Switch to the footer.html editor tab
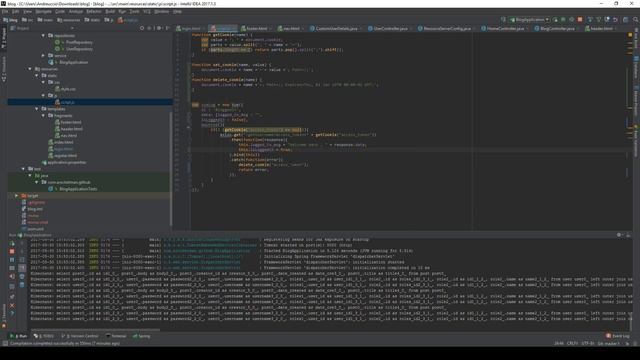The image size is (640, 360). pos(256,29)
